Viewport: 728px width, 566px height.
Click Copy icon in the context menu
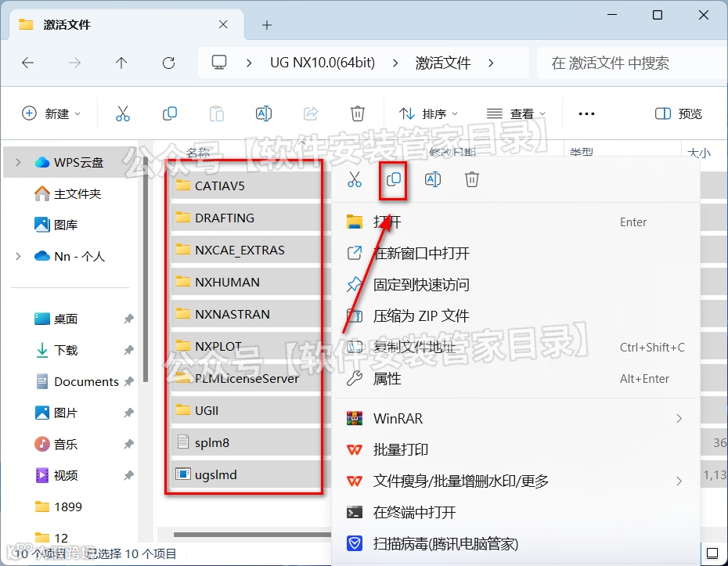click(x=393, y=180)
